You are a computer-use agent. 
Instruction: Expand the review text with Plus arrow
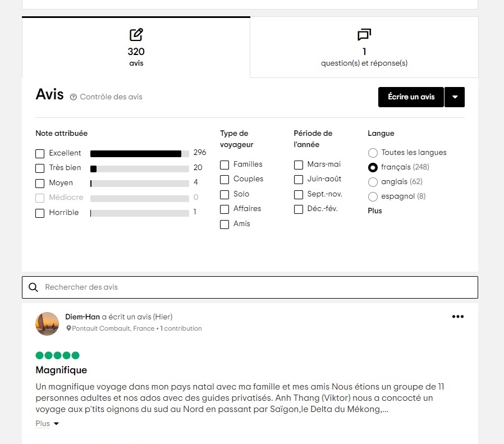[x=47, y=423]
